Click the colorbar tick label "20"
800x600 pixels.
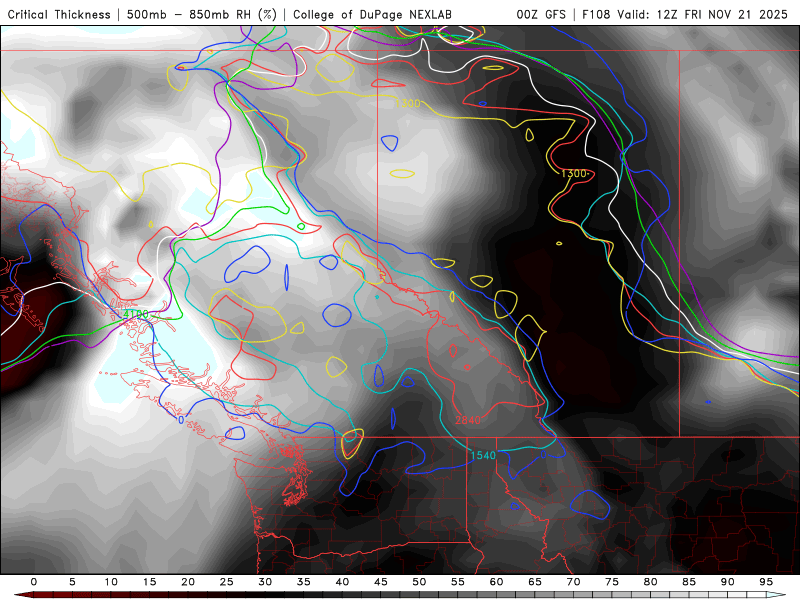click(x=188, y=582)
